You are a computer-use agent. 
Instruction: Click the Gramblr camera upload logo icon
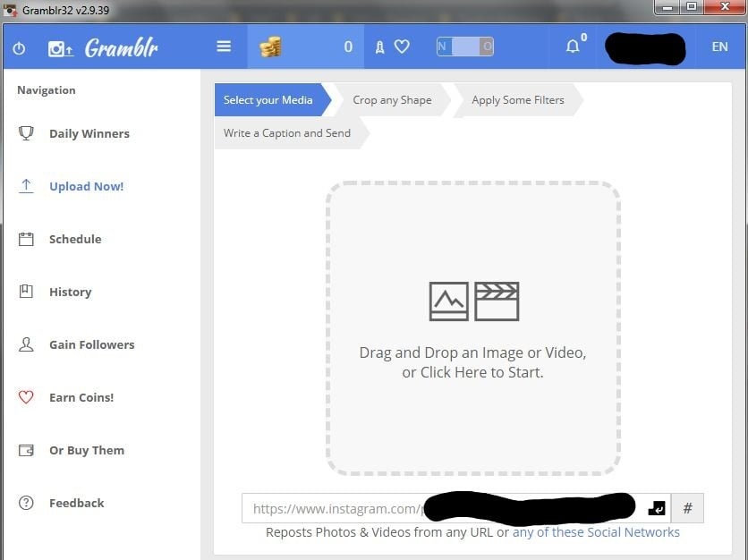[60, 48]
